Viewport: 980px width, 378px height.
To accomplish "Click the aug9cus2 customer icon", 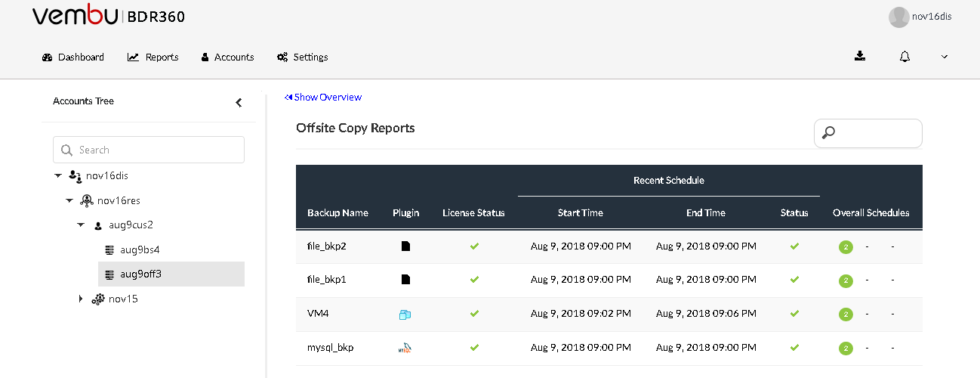I will click(98, 225).
